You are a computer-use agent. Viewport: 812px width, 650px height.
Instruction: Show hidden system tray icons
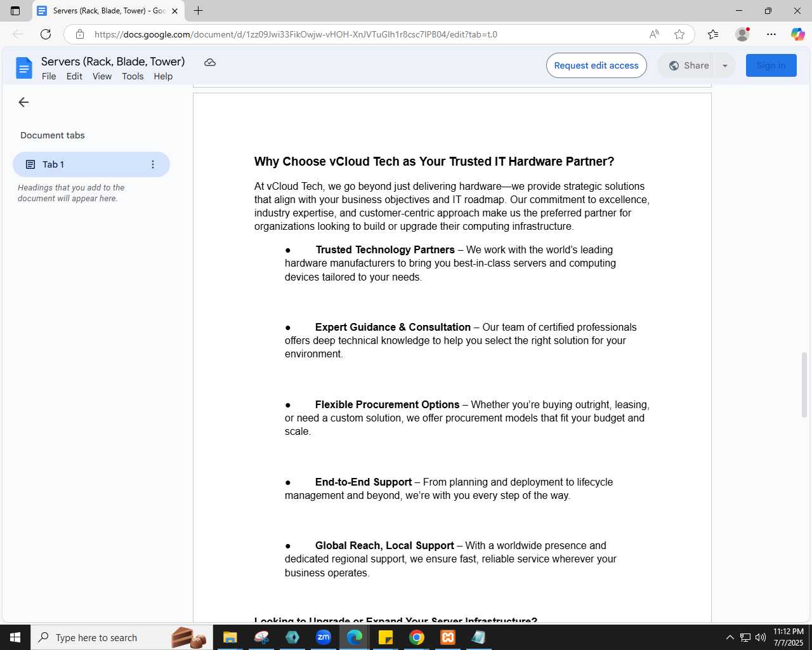pyautogui.click(x=730, y=637)
